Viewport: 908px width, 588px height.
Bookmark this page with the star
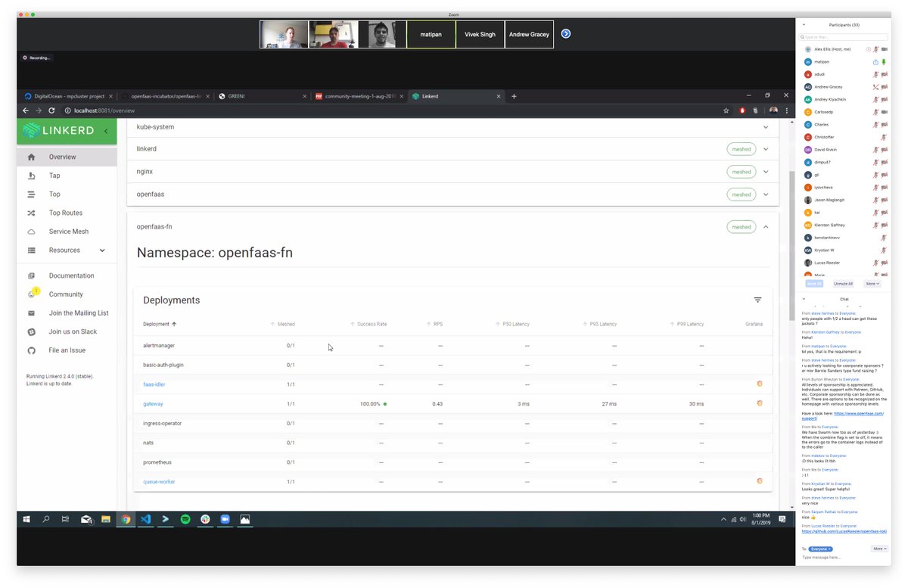coord(726,110)
